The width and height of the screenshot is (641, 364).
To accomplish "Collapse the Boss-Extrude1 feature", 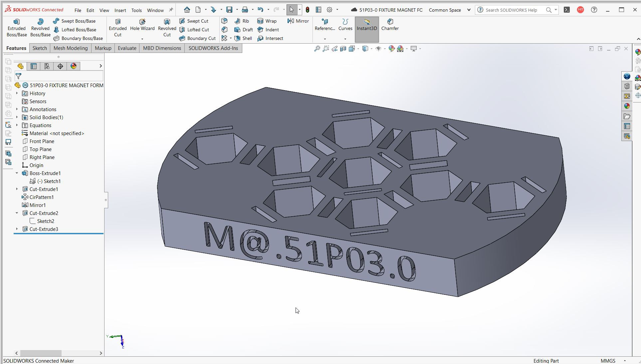I will tap(17, 173).
